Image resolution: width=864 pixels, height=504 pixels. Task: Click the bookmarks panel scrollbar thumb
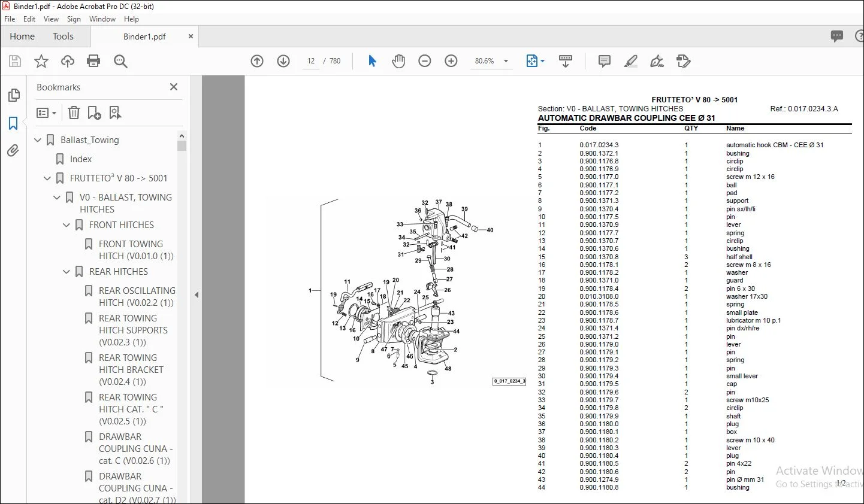182,145
